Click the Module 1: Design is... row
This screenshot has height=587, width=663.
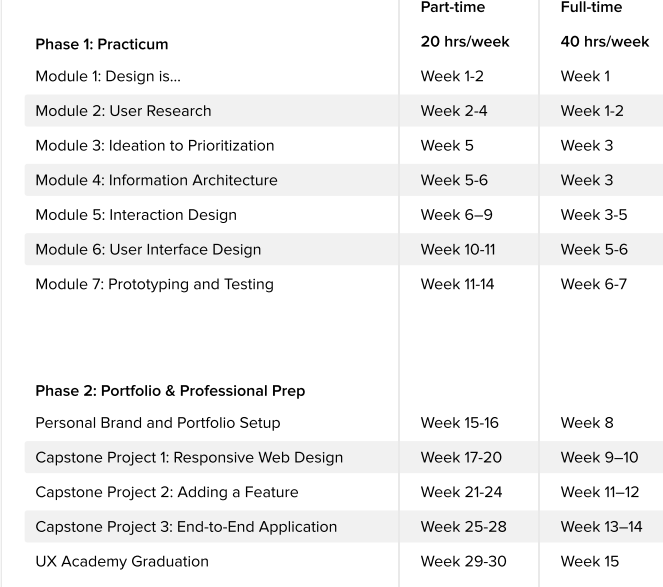click(x=104, y=76)
